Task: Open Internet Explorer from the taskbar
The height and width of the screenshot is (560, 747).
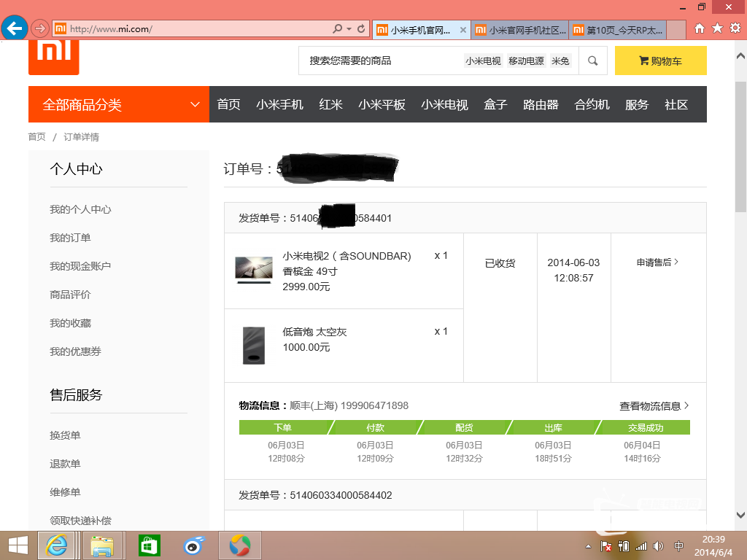Action: click(x=57, y=545)
